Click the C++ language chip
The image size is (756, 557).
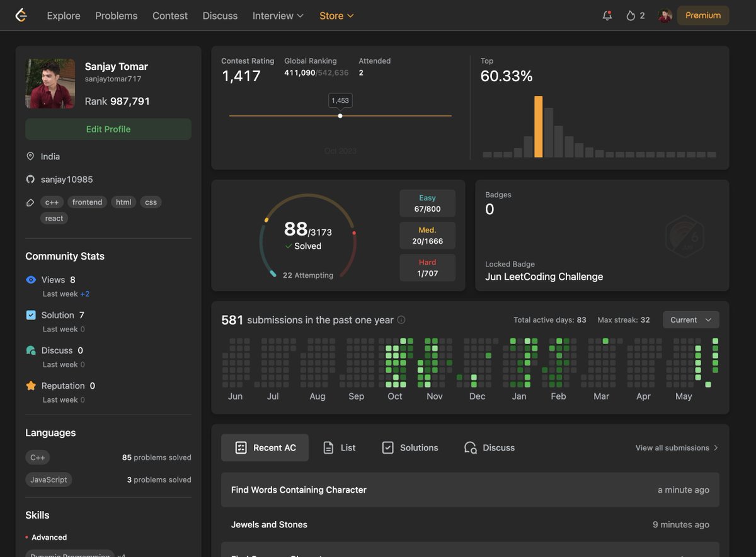[x=38, y=457]
